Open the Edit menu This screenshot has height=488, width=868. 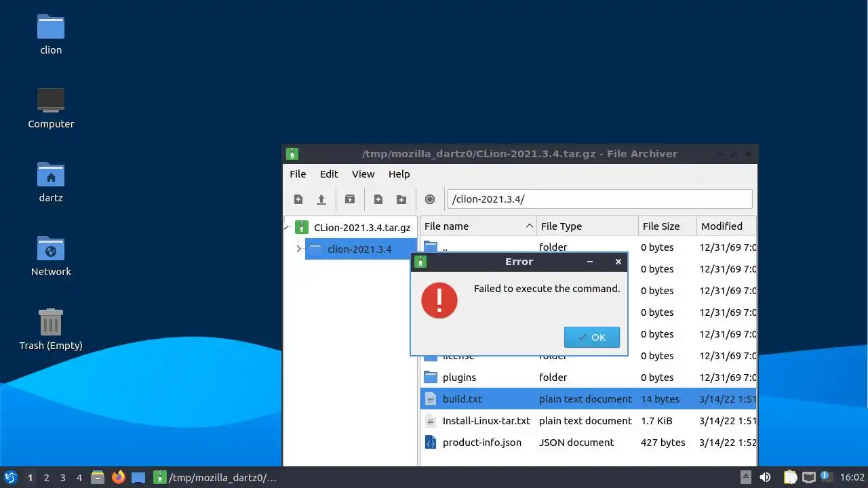click(x=329, y=174)
